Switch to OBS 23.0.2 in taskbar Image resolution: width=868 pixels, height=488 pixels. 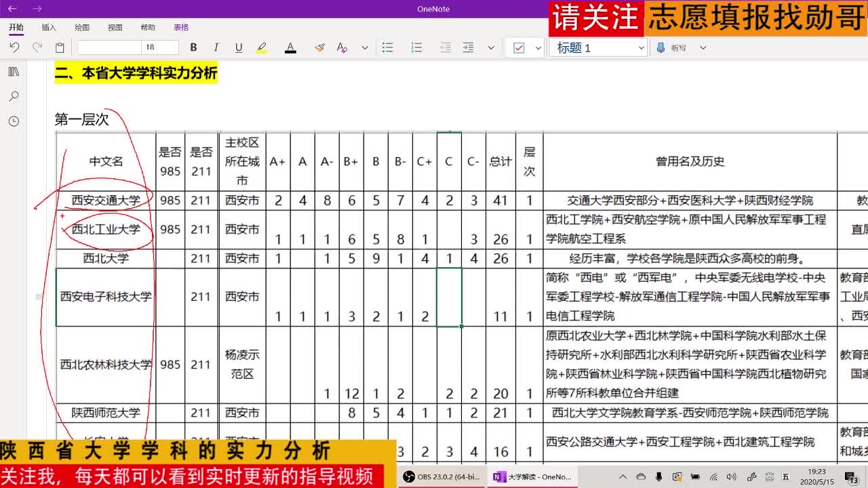click(x=442, y=476)
